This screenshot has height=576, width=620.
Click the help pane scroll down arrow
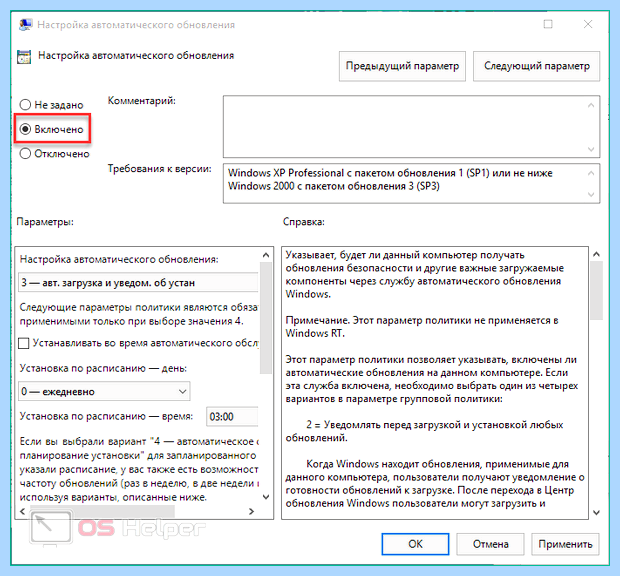coord(596,512)
